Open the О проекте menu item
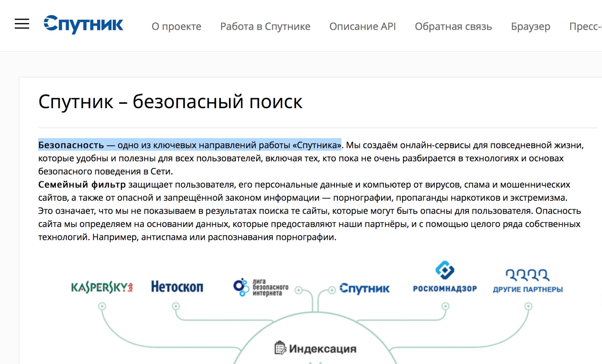This screenshot has width=602, height=364. (176, 26)
